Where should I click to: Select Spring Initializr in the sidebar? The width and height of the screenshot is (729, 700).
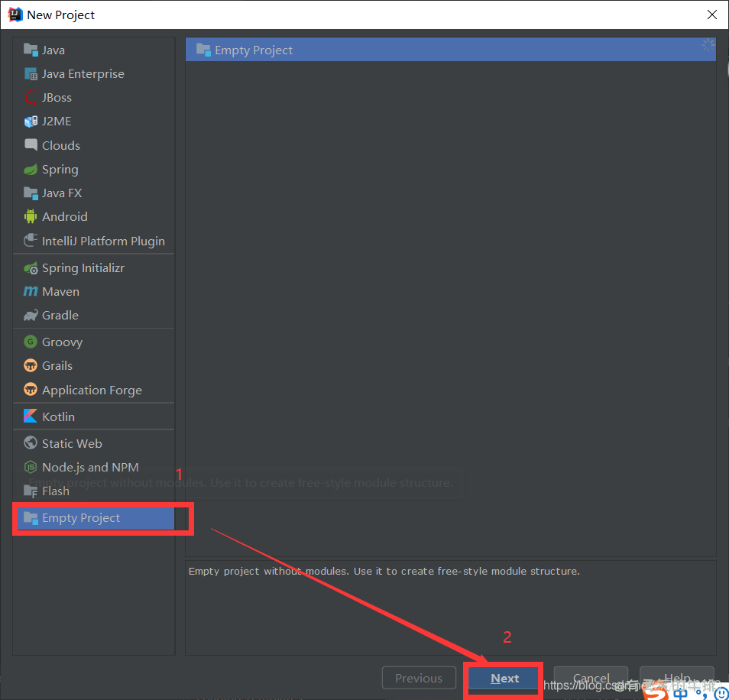[x=83, y=268]
